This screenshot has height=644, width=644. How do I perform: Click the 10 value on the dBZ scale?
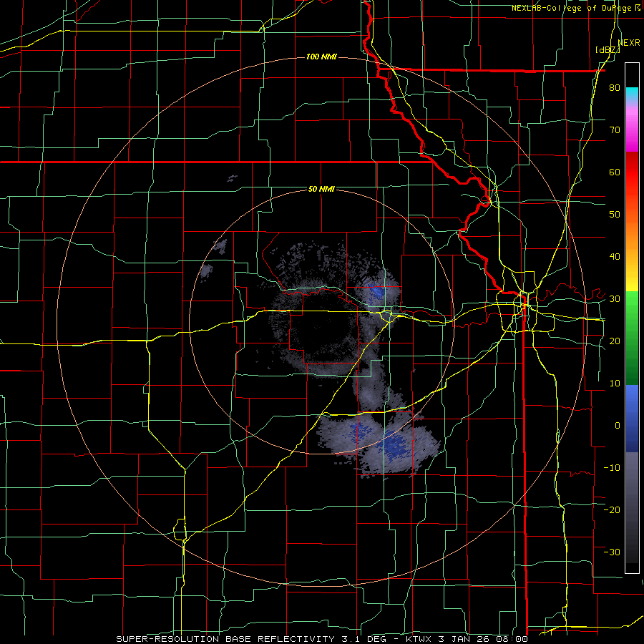pos(615,384)
